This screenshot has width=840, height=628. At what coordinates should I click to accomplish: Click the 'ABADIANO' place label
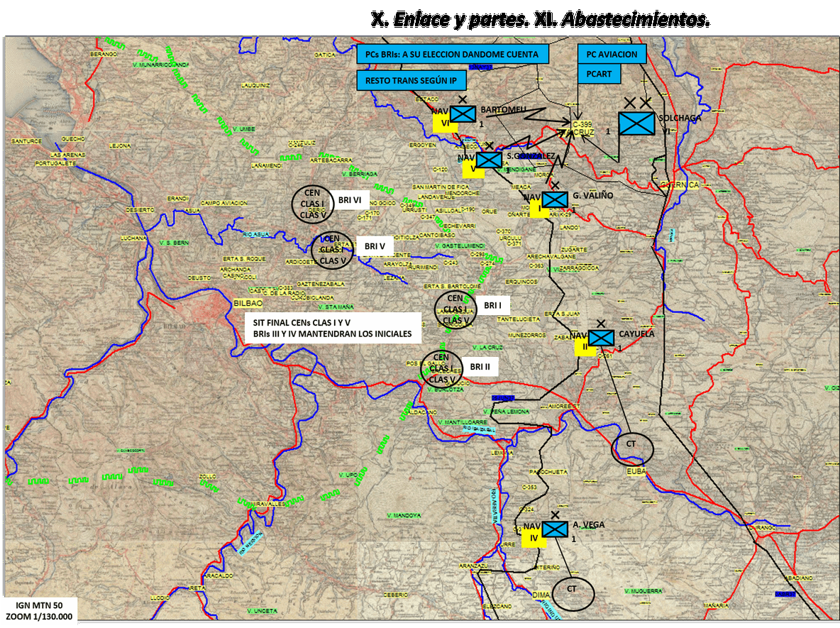pyautogui.click(x=798, y=578)
